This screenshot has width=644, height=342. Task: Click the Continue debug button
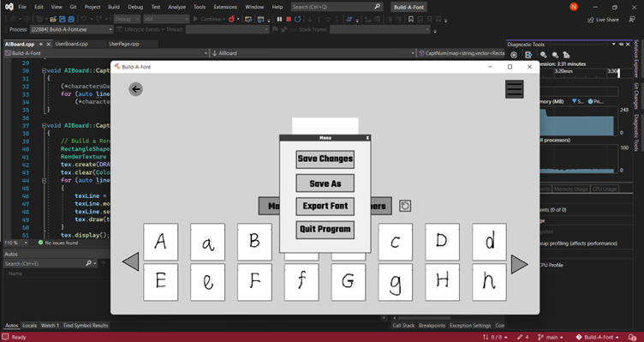pyautogui.click(x=207, y=19)
